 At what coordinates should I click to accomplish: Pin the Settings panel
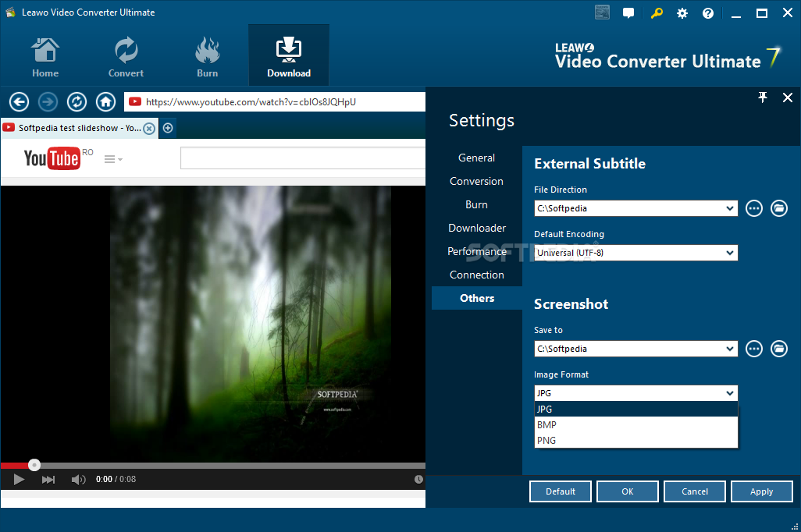[763, 98]
